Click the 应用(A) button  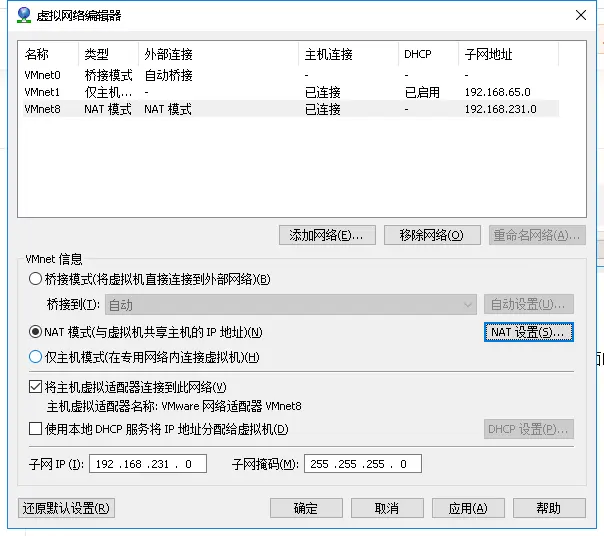point(468,508)
